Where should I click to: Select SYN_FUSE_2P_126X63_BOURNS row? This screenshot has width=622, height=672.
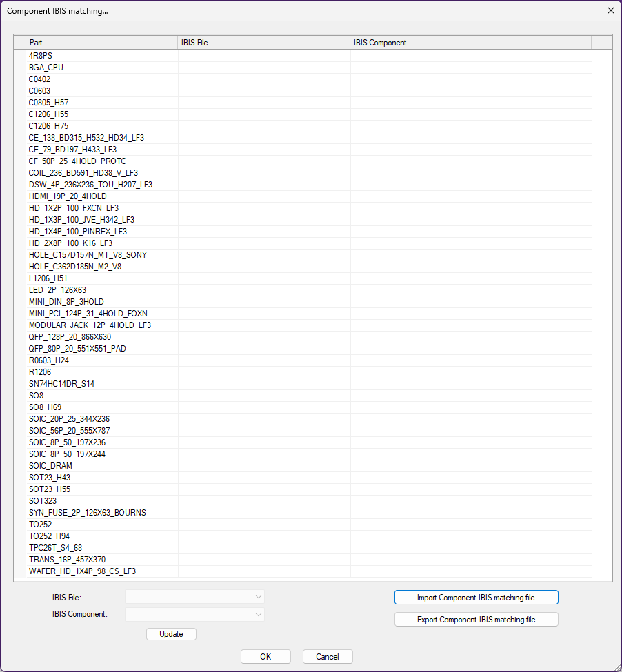88,513
